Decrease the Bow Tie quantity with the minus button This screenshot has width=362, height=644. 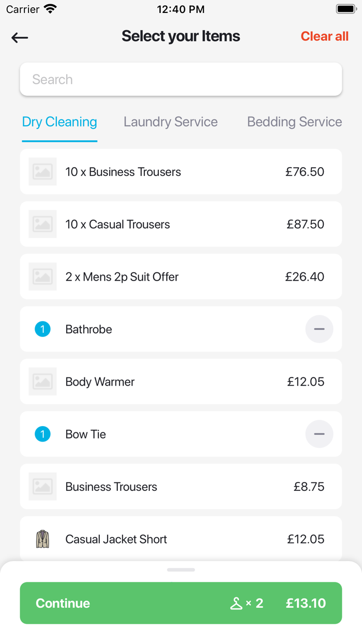(319, 434)
